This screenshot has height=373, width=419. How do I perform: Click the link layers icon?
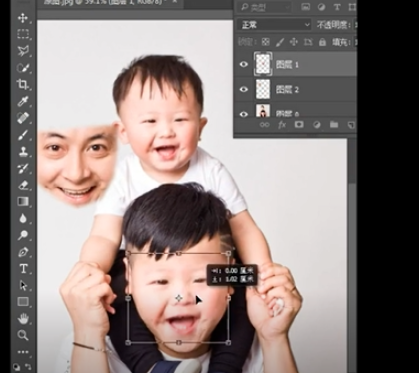(x=265, y=125)
